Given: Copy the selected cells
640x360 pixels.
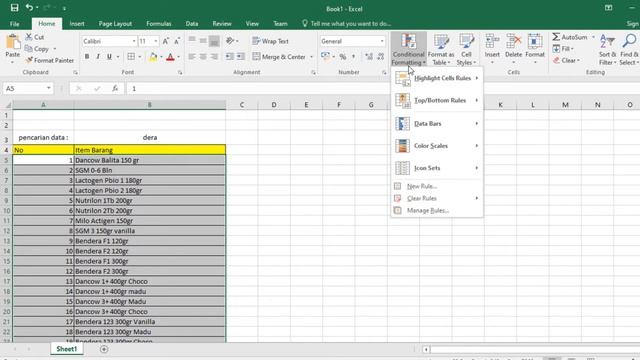Looking at the screenshot, I should [37, 49].
